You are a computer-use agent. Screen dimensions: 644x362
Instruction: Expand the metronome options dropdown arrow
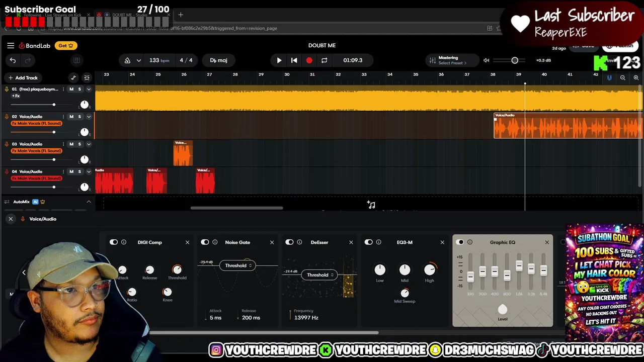coord(139,60)
